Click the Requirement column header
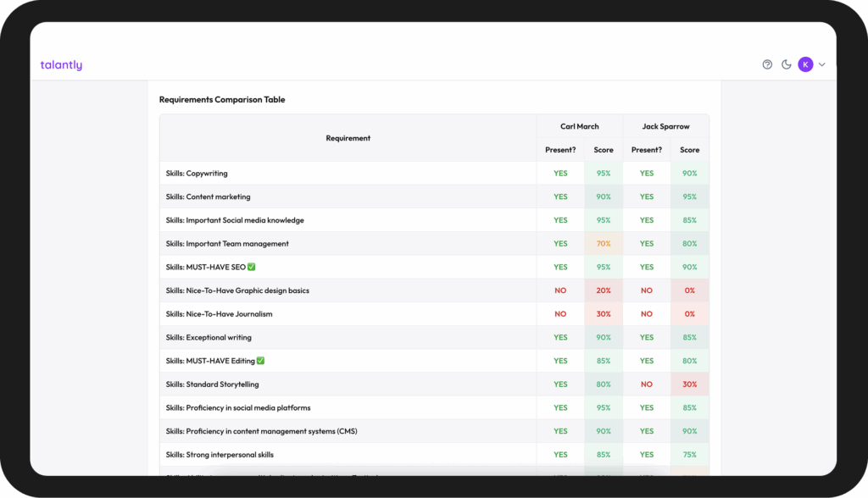The height and width of the screenshot is (498, 868). (x=348, y=138)
